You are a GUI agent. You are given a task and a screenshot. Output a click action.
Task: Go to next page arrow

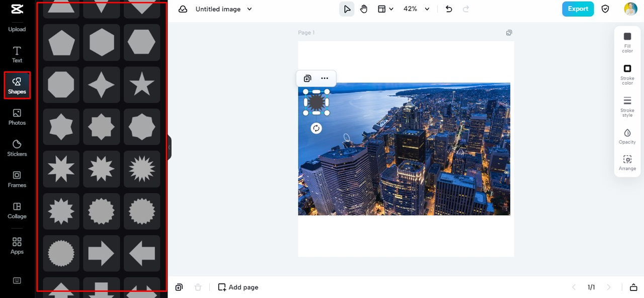(609, 287)
